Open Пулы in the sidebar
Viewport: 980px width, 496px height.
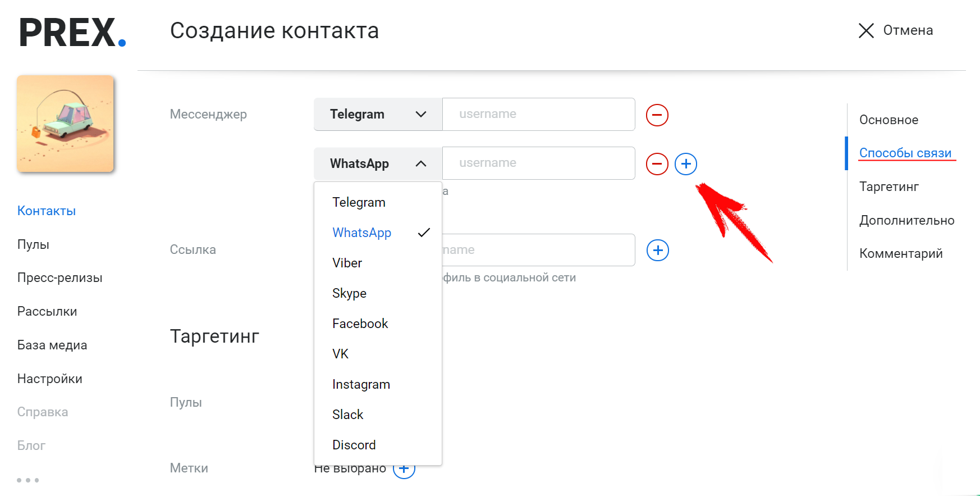click(33, 244)
